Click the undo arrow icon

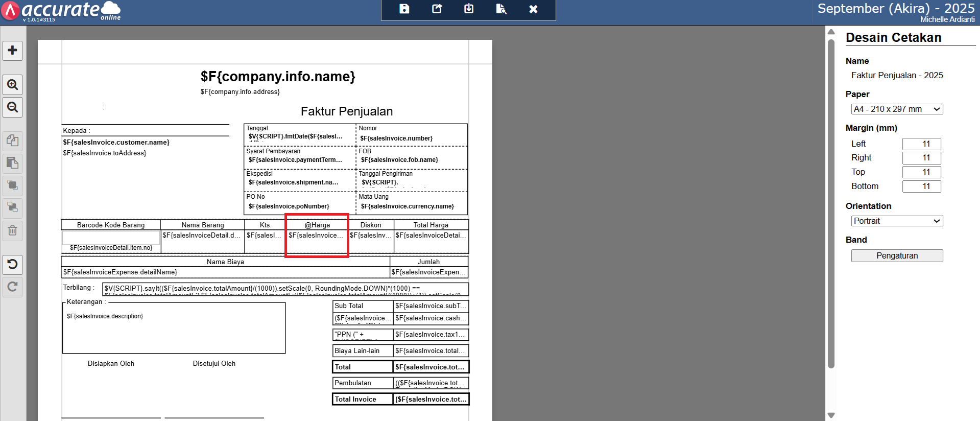tap(13, 264)
